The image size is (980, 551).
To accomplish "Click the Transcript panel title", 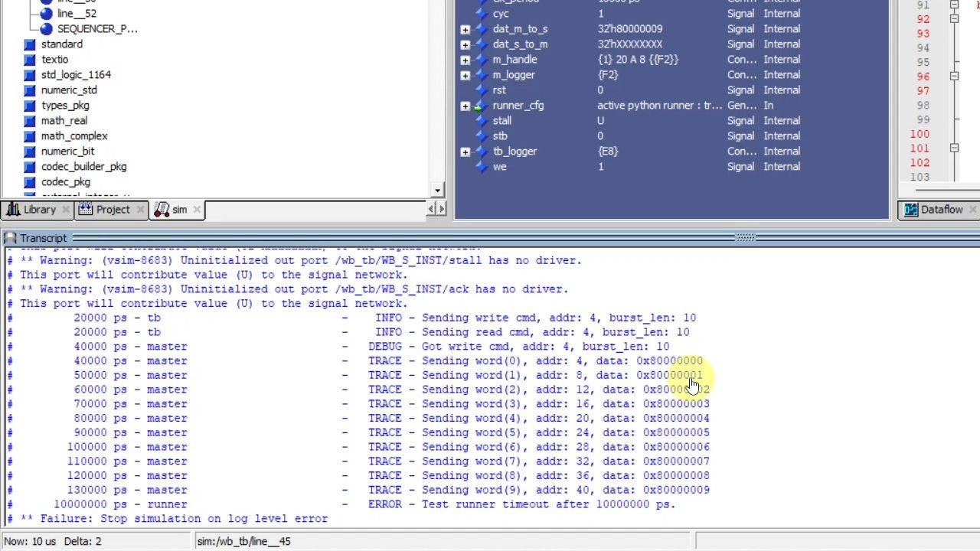I will point(44,238).
